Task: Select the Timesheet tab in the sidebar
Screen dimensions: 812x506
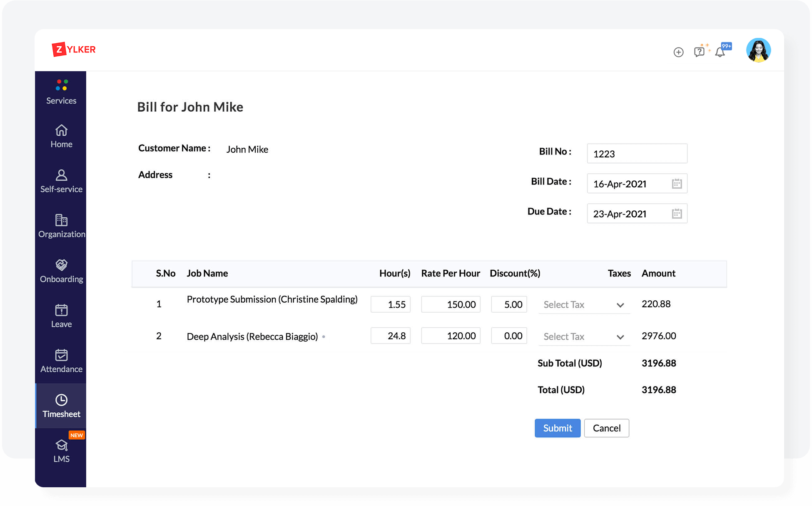Action: tap(61, 406)
